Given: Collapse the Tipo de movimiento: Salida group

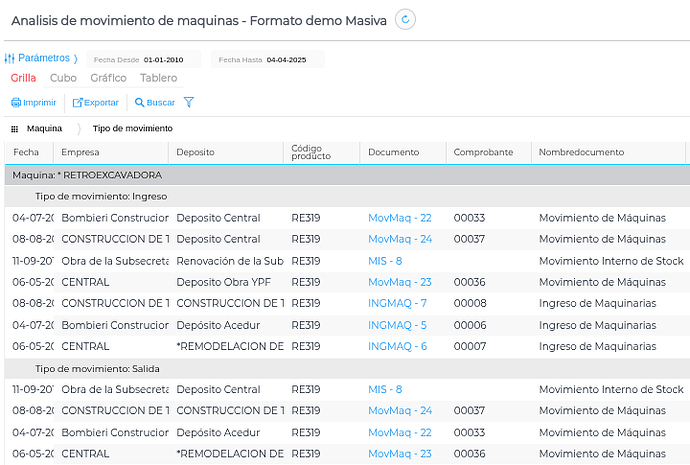Looking at the screenshot, I should [x=347, y=369].
